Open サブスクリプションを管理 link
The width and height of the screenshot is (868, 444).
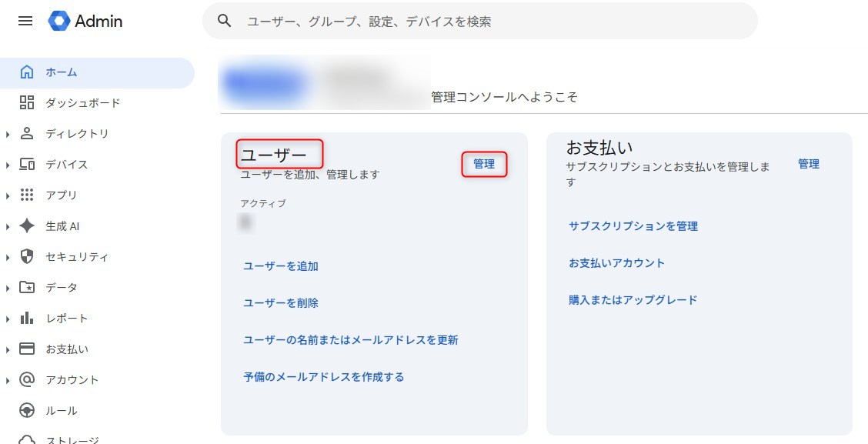[633, 226]
